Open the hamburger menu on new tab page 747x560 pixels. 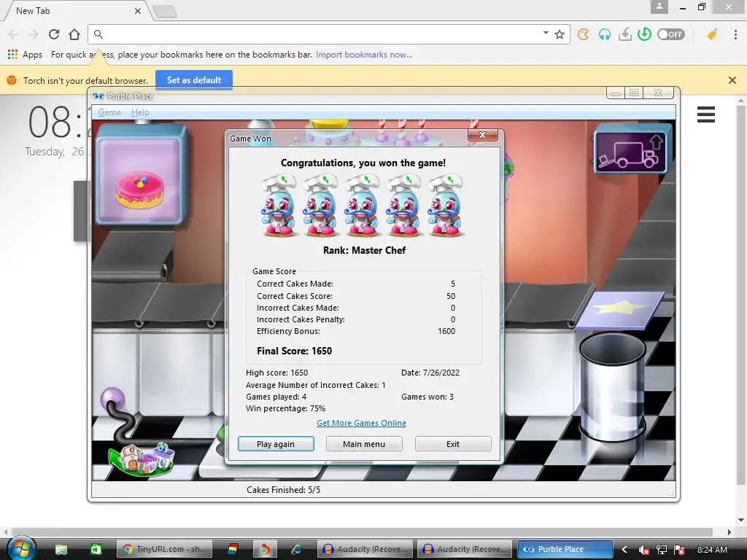point(705,114)
